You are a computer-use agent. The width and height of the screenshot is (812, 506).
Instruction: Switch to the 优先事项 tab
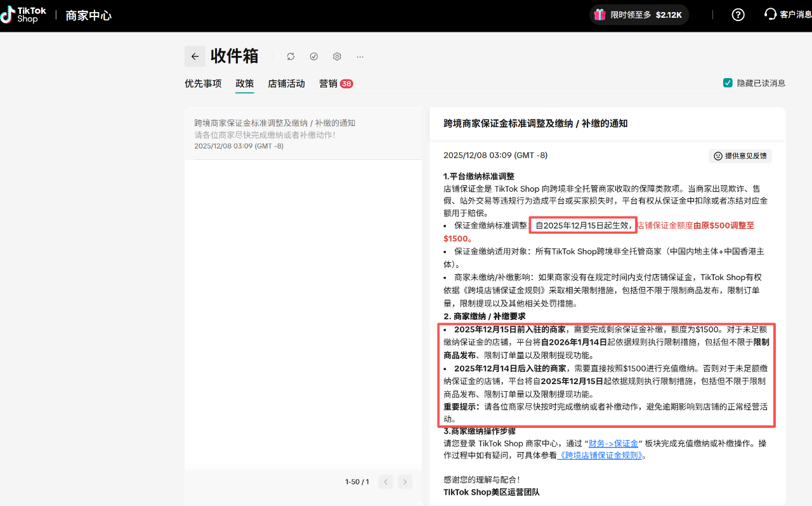(x=202, y=83)
